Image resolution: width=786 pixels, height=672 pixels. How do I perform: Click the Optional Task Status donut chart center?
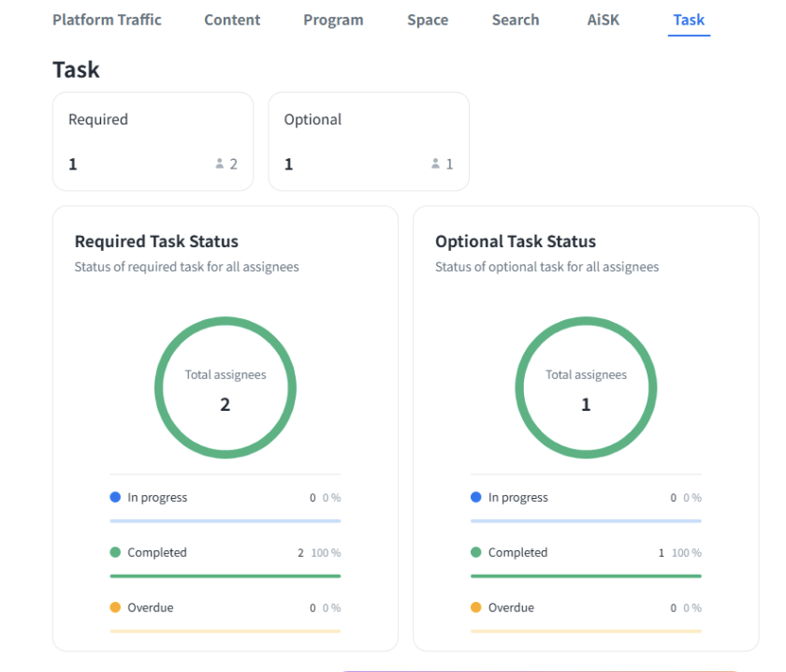point(586,388)
